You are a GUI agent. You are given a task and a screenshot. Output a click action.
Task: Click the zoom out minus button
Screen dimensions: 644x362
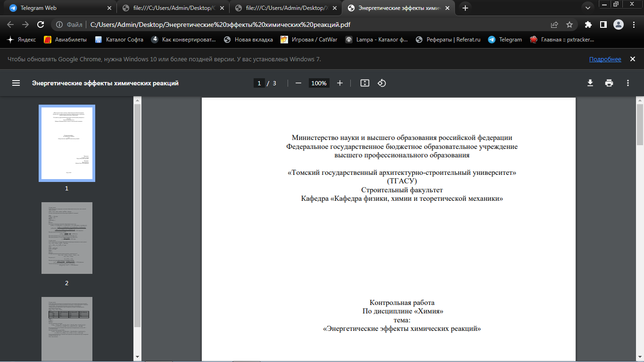point(298,83)
